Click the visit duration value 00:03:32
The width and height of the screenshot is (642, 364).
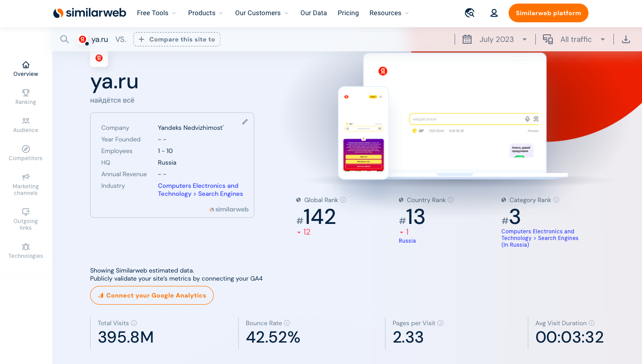click(x=570, y=337)
